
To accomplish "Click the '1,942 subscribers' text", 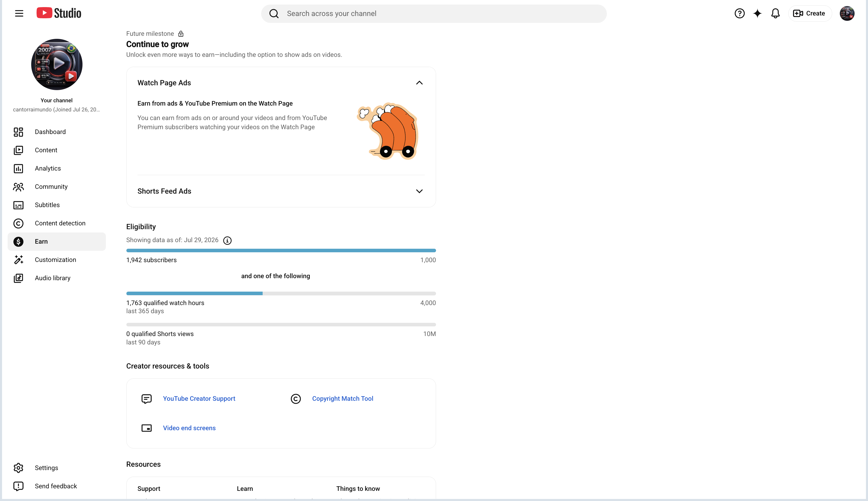I will [x=151, y=260].
